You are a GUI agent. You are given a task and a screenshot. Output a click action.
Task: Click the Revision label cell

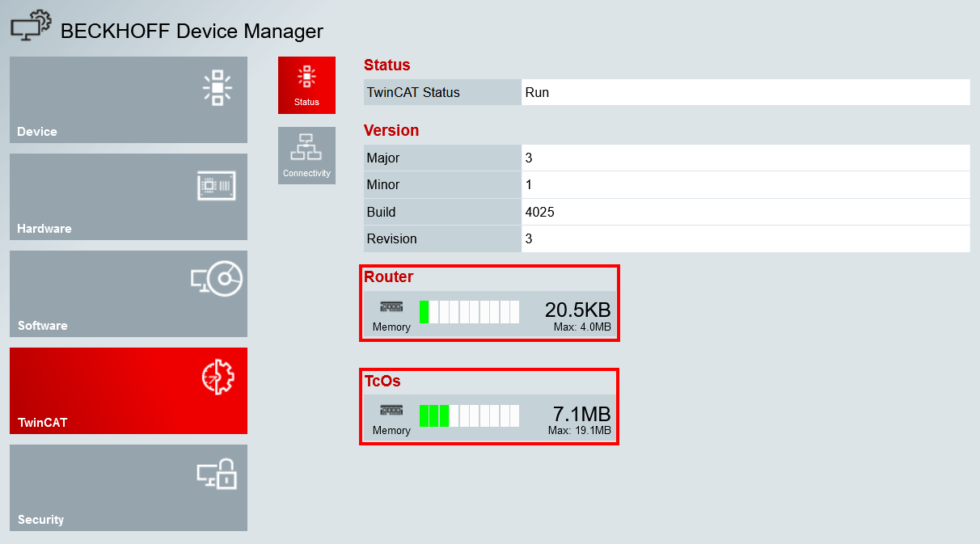[442, 239]
